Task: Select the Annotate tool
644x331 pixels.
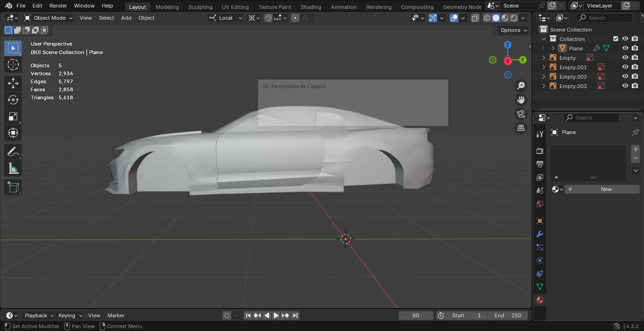Action: [13, 152]
